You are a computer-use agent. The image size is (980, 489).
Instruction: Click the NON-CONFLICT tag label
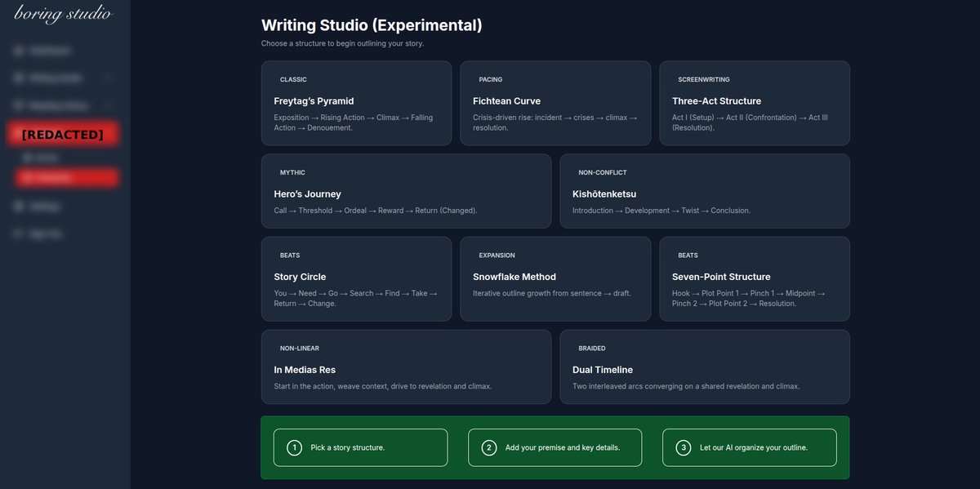(604, 173)
